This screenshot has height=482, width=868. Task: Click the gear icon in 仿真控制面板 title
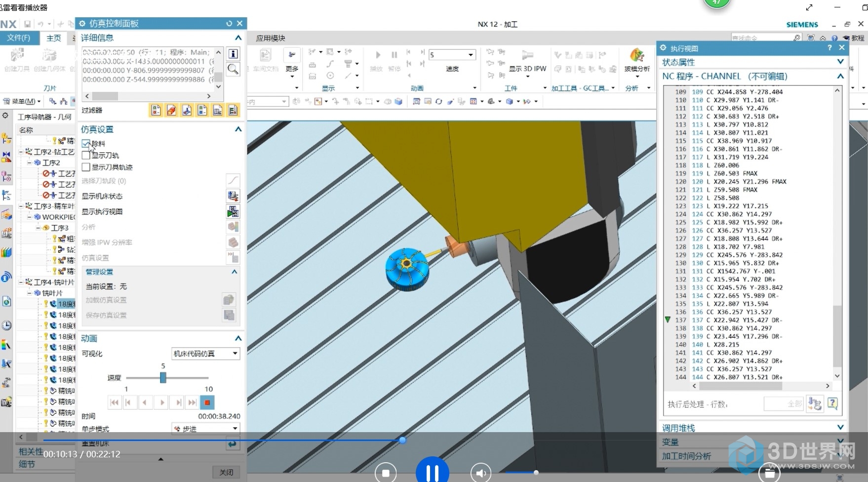pos(82,23)
